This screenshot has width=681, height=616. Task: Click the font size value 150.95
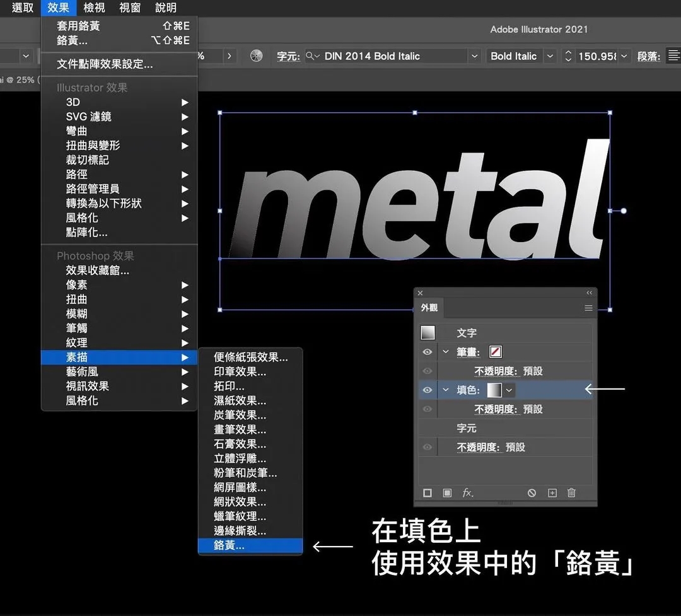click(597, 55)
